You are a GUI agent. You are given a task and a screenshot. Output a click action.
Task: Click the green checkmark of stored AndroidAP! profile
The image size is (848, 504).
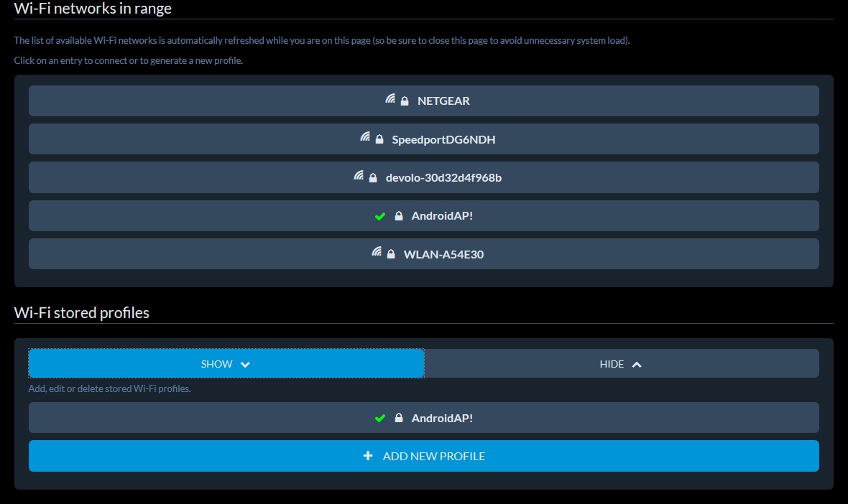click(380, 418)
